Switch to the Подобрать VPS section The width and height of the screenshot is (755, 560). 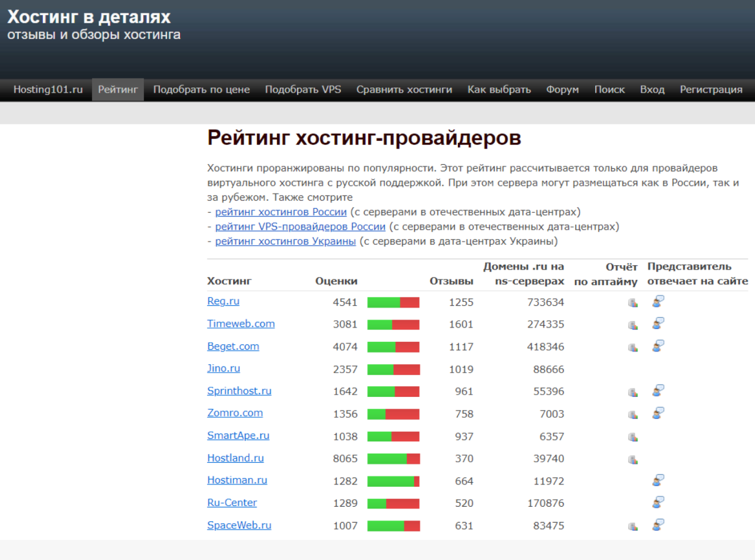coord(303,89)
